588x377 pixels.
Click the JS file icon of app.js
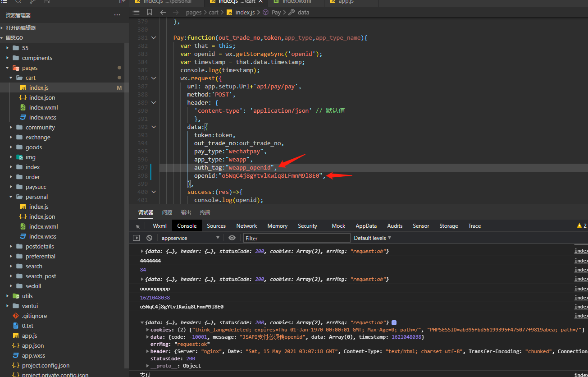tap(16, 336)
